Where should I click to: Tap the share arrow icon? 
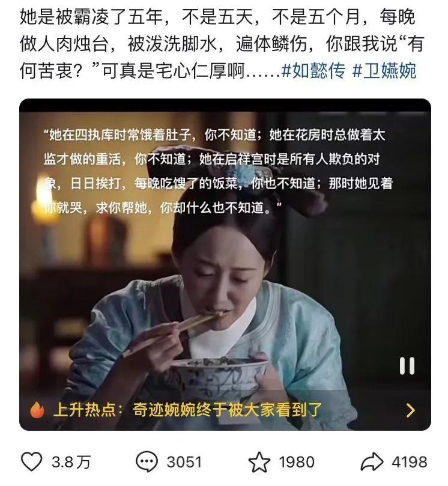372,461
